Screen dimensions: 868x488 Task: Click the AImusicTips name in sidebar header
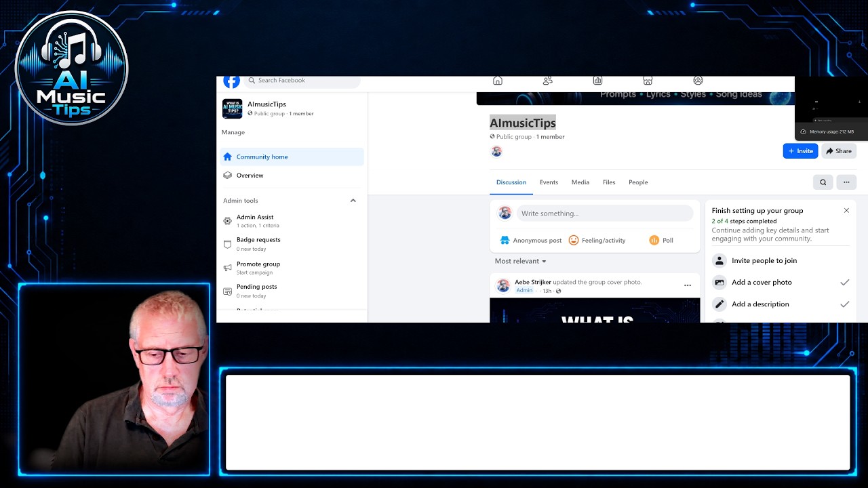point(267,104)
